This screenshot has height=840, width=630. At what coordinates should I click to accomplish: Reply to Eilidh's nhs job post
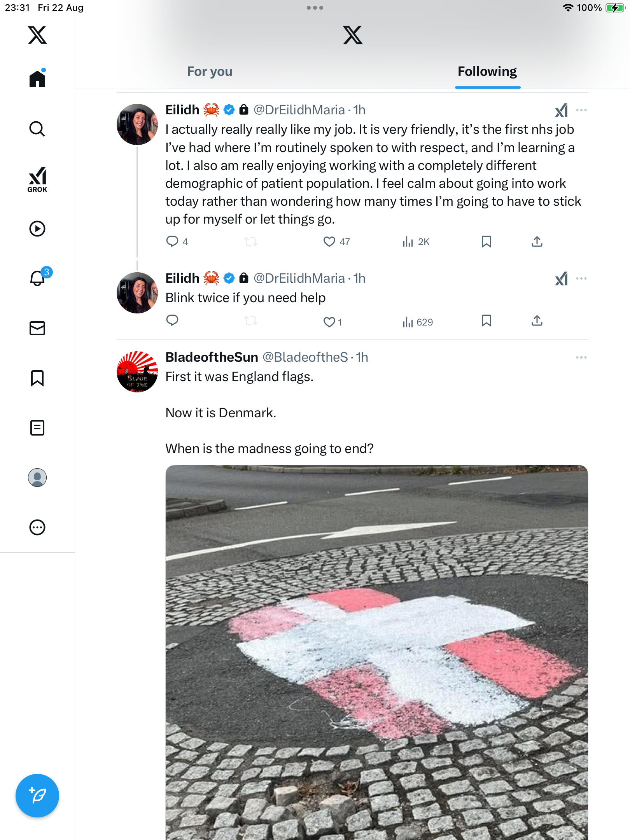172,242
